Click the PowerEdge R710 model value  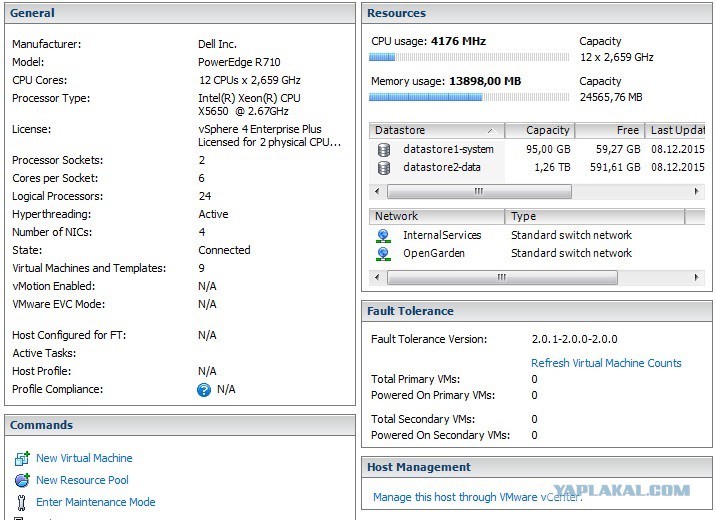[239, 62]
